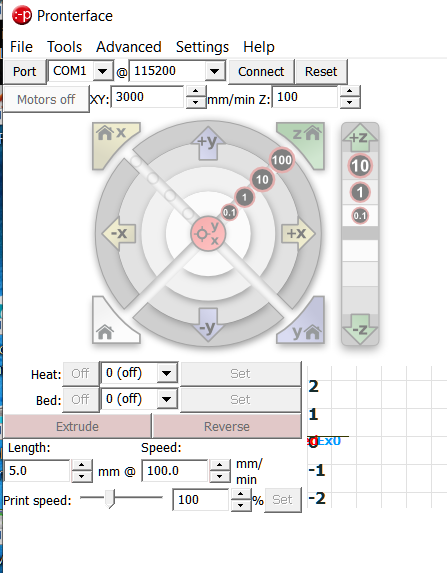Click the temperature graph area
Viewport: 447px width, 573px height.
click(376, 437)
